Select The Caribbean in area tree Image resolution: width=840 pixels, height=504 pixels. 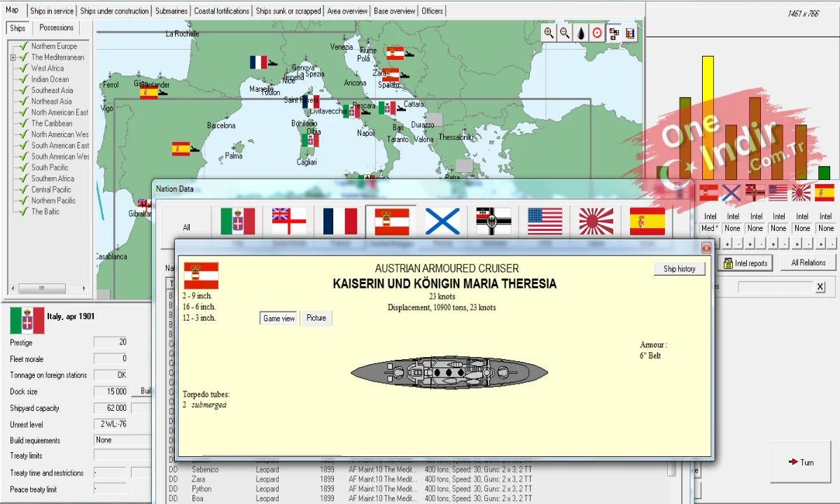(x=51, y=124)
